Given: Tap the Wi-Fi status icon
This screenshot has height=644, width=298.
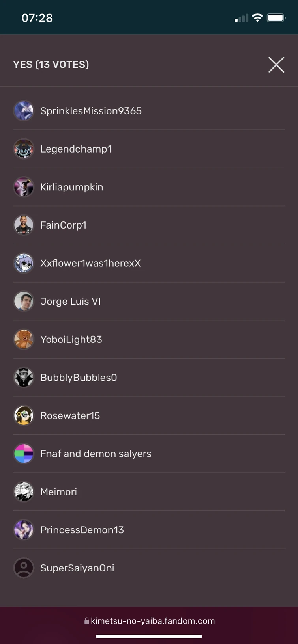Looking at the screenshot, I should 258,18.
